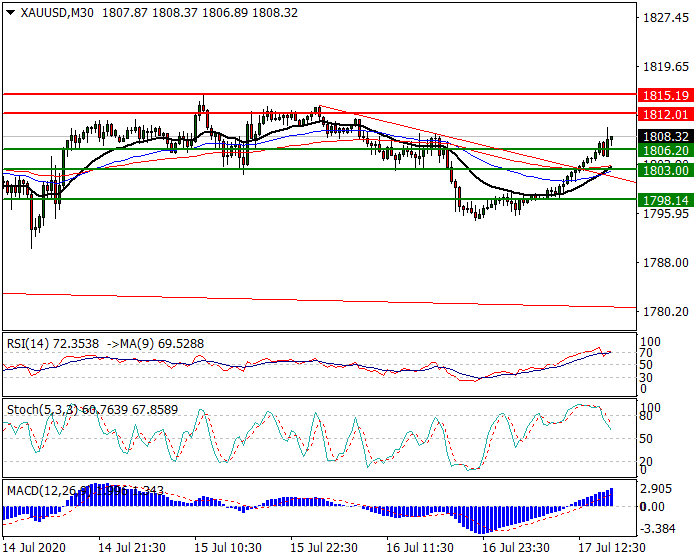Select the 1812.01 red price label
Image resolution: width=700 pixels, height=560 pixels.
coord(666,114)
